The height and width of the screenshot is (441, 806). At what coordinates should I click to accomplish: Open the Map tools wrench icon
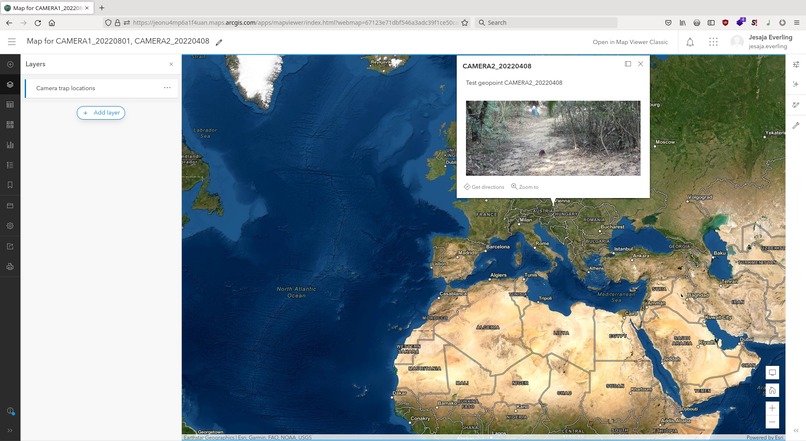tap(796, 125)
